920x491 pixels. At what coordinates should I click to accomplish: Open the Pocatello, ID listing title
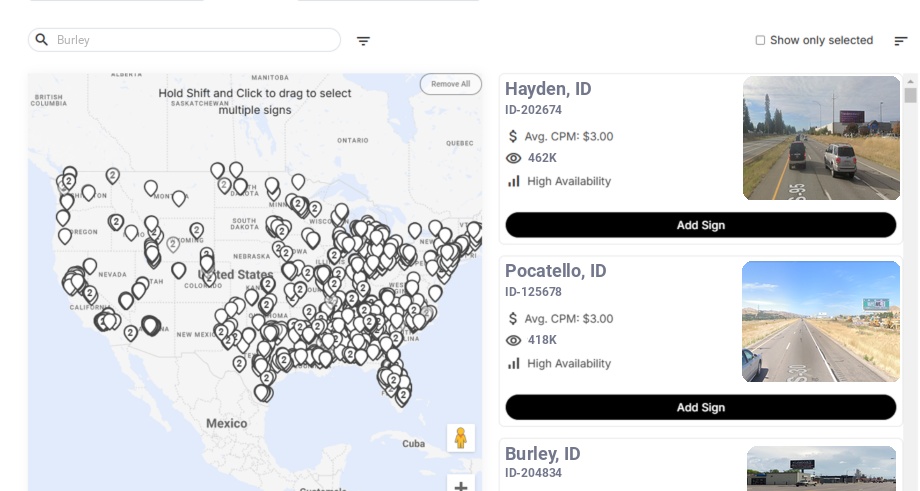(555, 271)
